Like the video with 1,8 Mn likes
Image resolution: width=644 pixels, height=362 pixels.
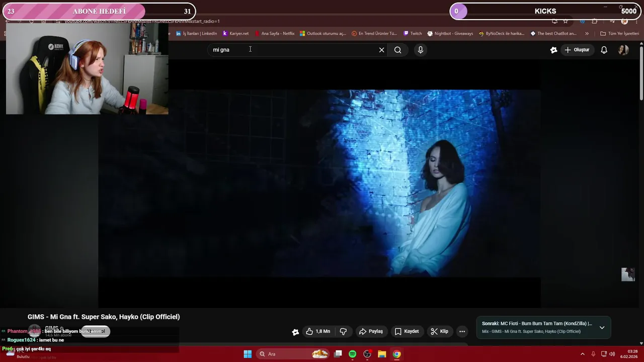coord(318,331)
